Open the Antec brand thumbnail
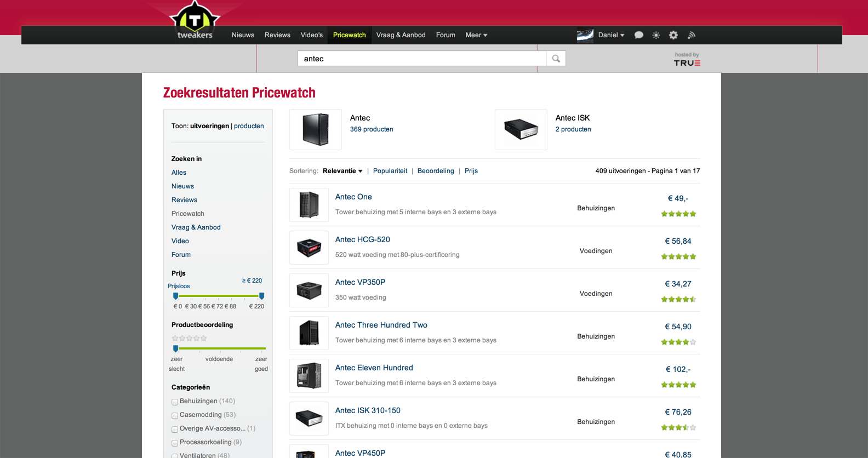The image size is (868, 458). [316, 129]
